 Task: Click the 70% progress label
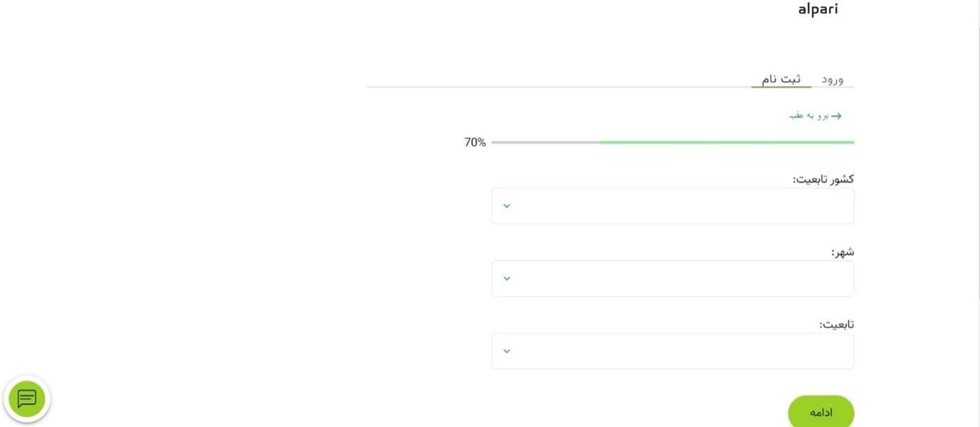(475, 142)
